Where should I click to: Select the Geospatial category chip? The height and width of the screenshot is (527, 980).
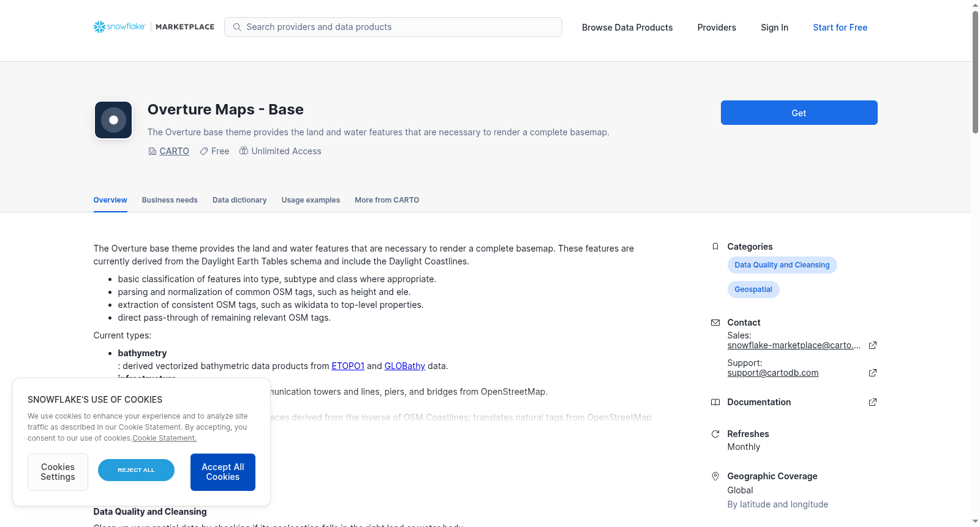(753, 290)
